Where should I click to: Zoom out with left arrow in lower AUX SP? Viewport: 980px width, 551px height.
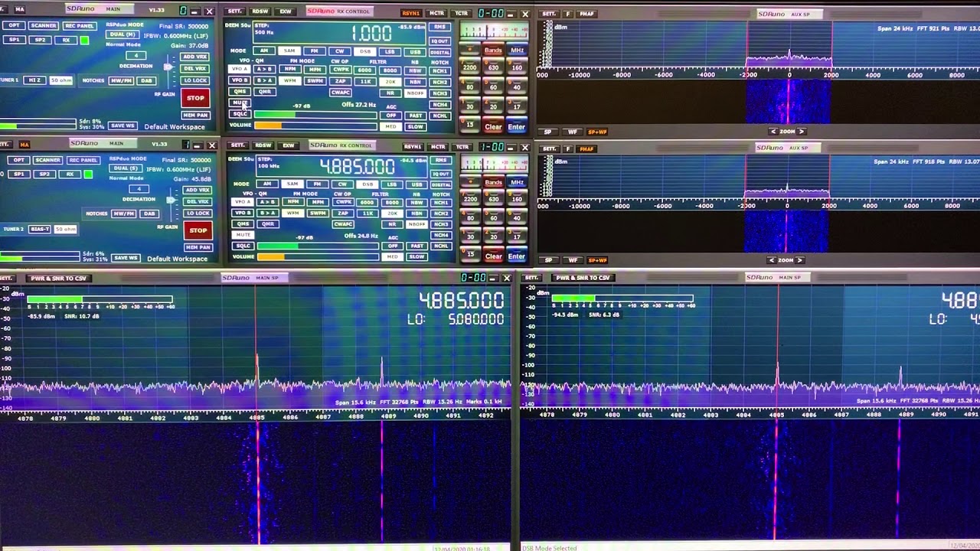coord(772,260)
